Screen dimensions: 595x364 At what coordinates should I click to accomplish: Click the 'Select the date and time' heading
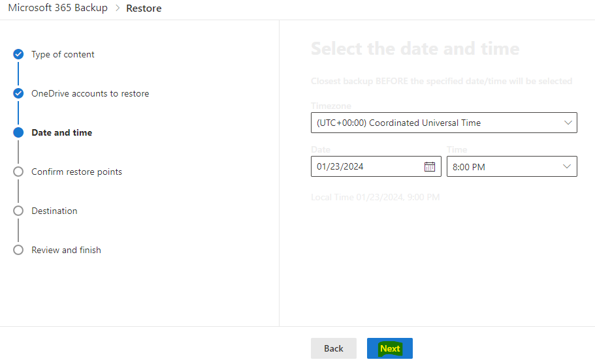(415, 48)
